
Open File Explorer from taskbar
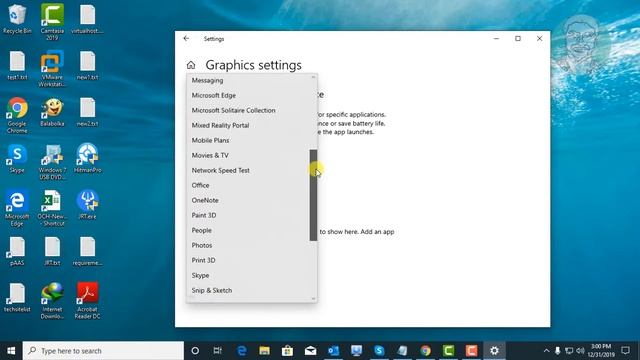264,351
